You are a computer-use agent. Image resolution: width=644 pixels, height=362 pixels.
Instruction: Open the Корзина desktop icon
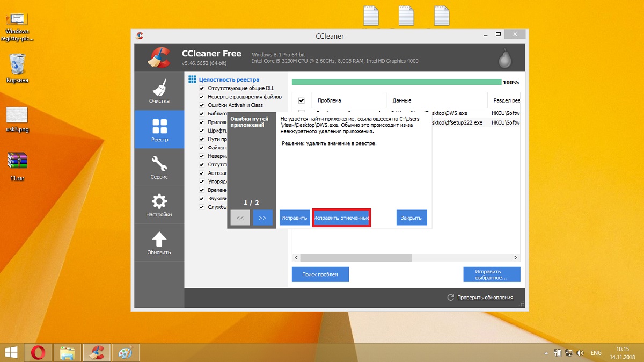[x=17, y=68]
